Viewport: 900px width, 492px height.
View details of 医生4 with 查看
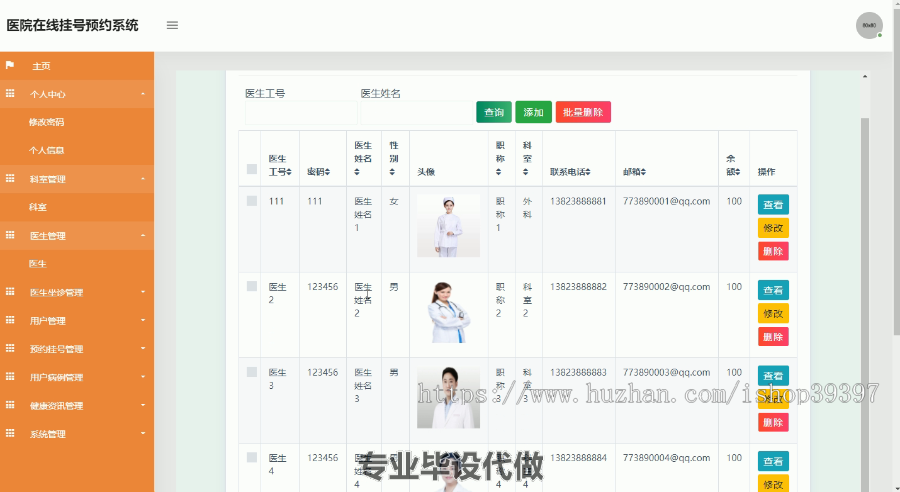click(x=773, y=461)
